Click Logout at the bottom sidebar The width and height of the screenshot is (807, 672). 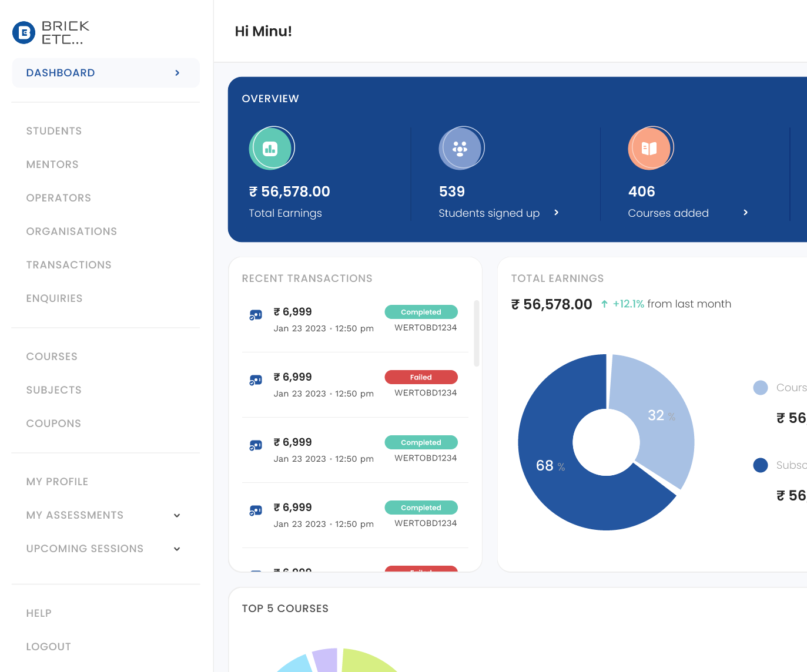tap(48, 647)
